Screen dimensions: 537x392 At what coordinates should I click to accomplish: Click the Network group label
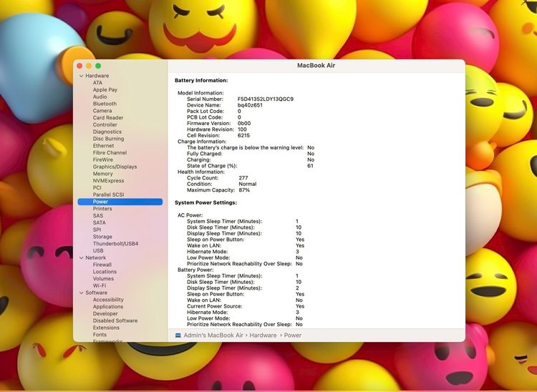[96, 258]
